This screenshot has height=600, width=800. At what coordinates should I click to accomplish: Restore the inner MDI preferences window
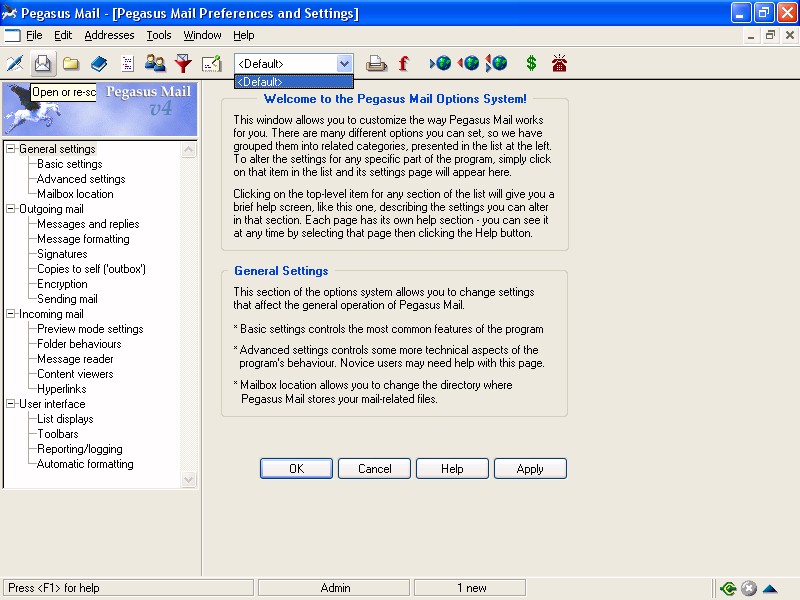point(770,35)
